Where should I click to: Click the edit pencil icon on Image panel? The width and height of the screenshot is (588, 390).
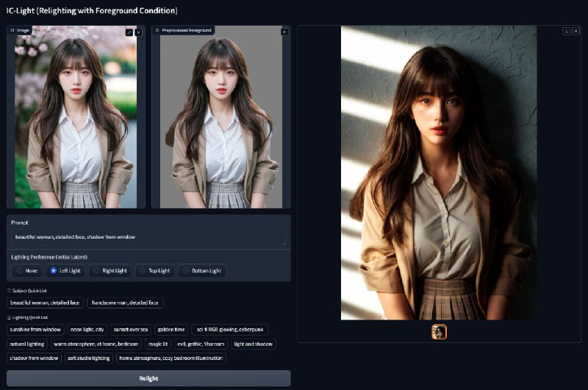(x=129, y=32)
